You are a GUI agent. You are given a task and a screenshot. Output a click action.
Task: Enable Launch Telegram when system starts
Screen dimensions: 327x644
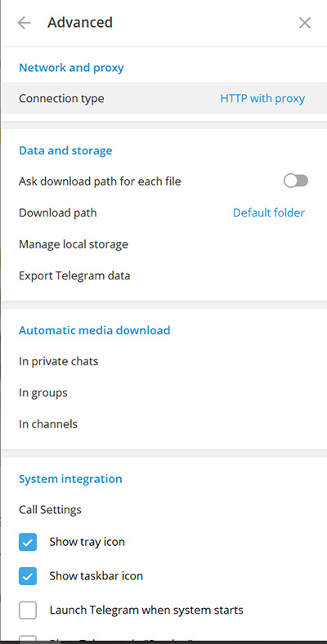pyautogui.click(x=28, y=610)
